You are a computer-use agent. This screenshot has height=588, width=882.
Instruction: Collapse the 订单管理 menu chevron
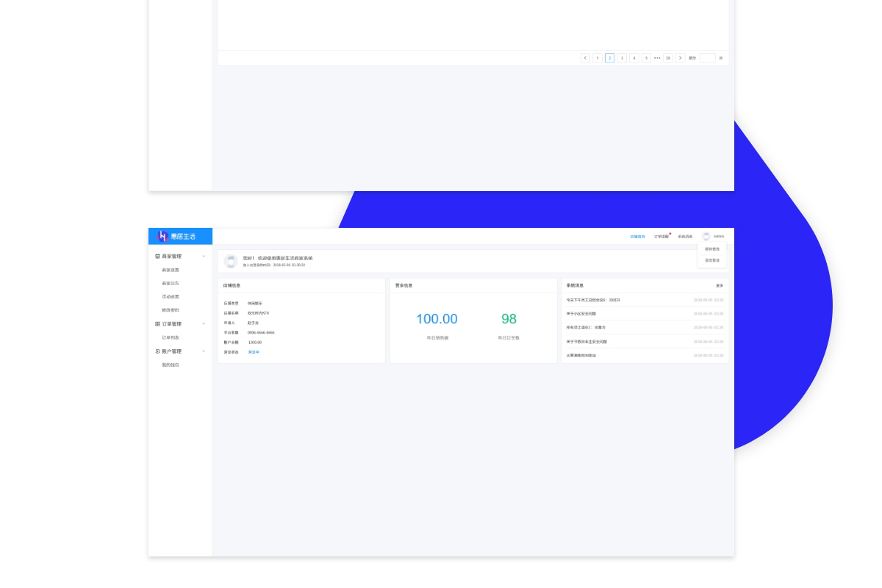pos(204,324)
